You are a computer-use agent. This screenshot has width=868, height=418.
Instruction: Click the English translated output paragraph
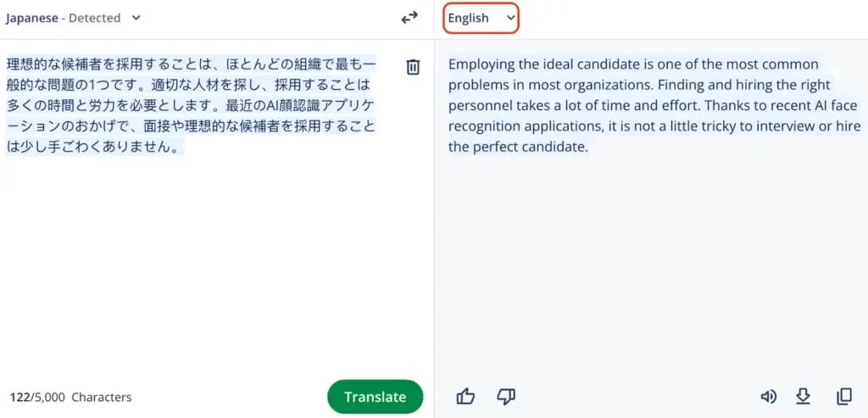[653, 105]
